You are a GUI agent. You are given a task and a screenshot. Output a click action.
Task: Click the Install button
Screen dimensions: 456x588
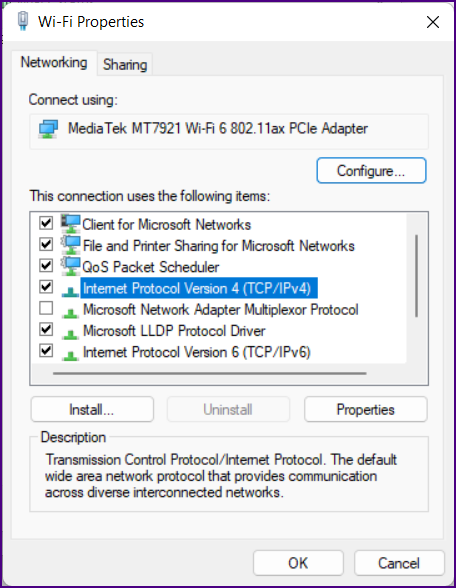click(x=92, y=409)
